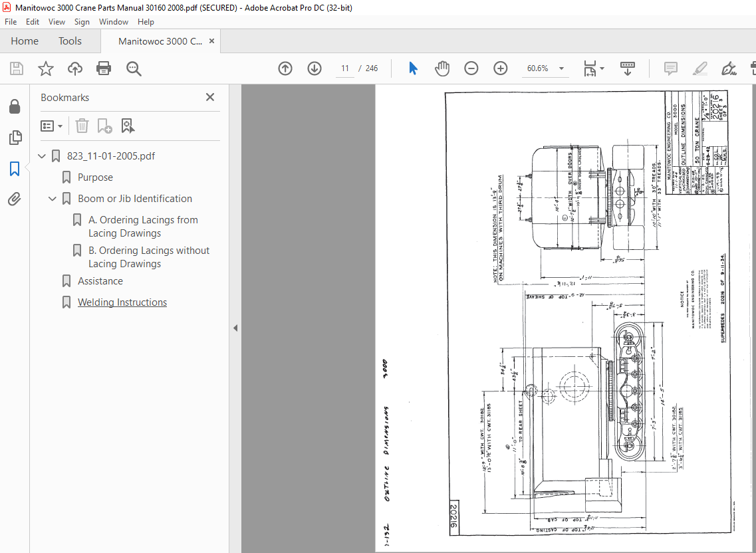Zoom out with minus button
The width and height of the screenshot is (756, 553).
click(x=471, y=68)
